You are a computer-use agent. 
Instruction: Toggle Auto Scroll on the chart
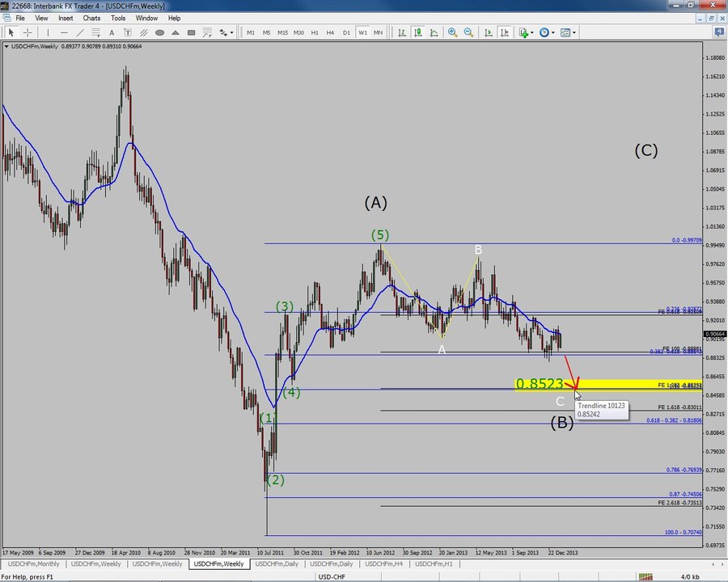(x=489, y=32)
